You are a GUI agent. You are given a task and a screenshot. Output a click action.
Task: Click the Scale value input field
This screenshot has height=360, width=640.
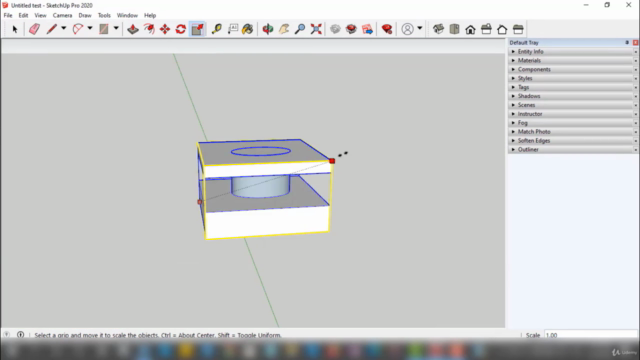(x=591, y=335)
